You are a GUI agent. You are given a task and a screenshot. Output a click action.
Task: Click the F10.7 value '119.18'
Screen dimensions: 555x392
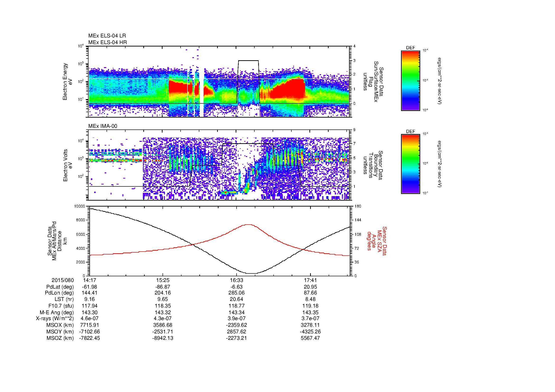[310, 306]
